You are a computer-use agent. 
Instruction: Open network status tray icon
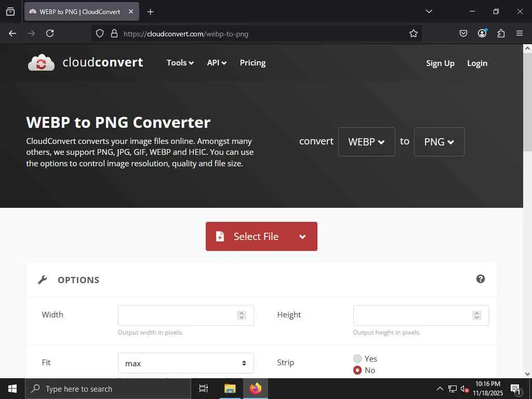[x=453, y=389]
